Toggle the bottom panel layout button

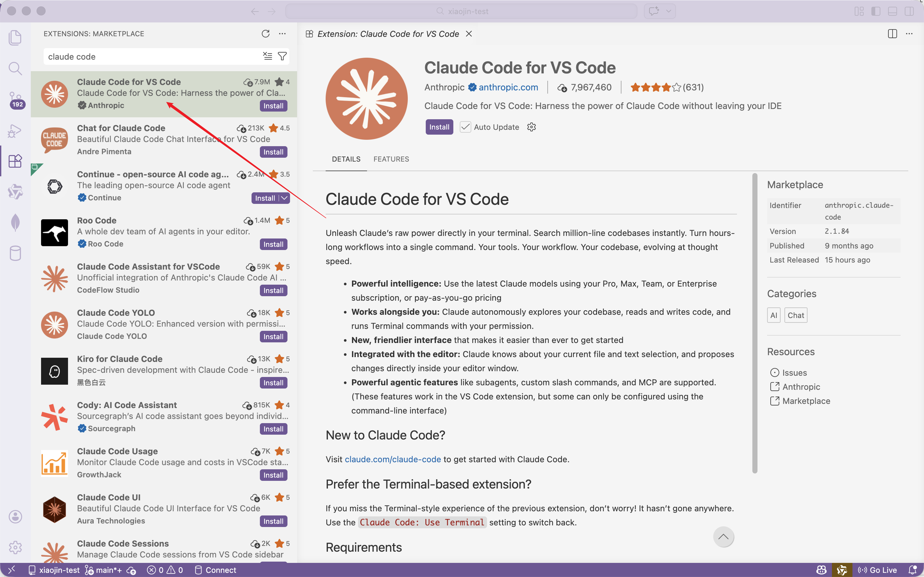(x=892, y=11)
